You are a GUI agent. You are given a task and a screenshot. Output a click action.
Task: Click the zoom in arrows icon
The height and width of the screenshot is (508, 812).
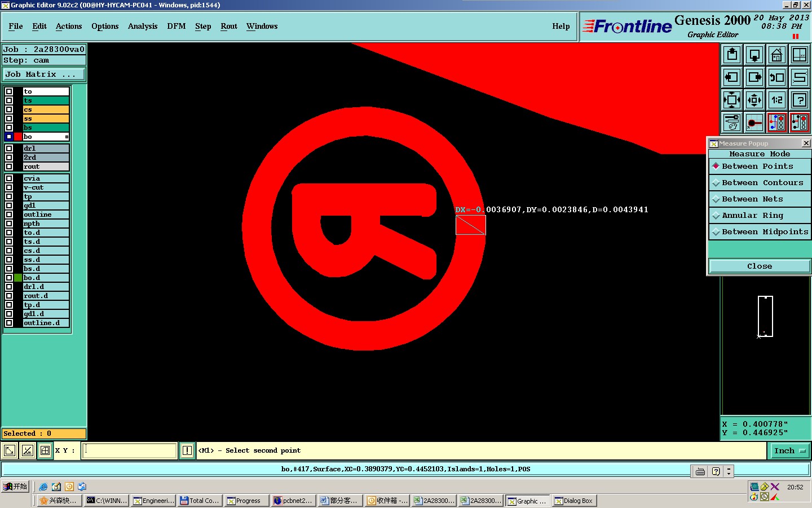tap(732, 100)
